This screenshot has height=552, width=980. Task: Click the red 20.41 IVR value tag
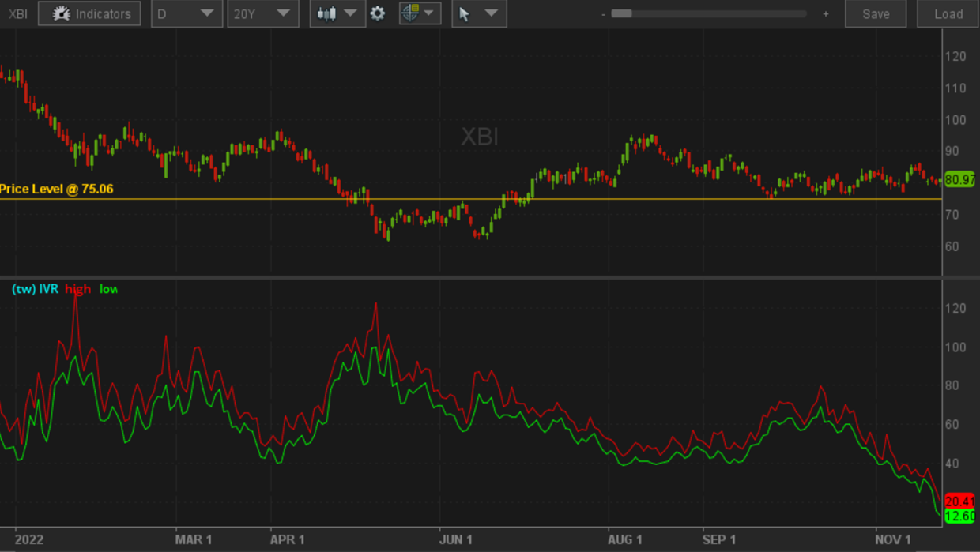click(x=959, y=501)
